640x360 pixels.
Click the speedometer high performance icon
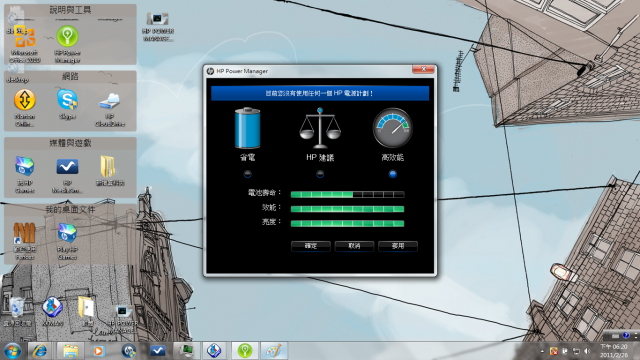[x=392, y=128]
